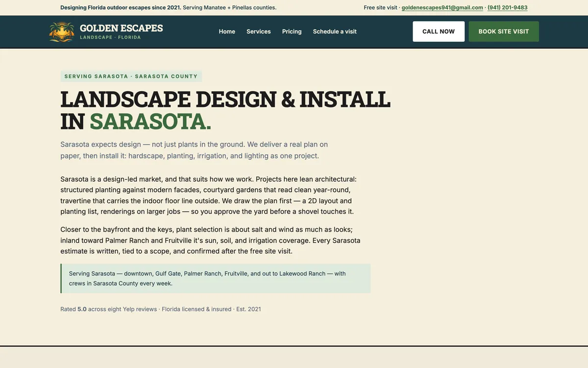Image resolution: width=588 pixels, height=368 pixels.
Task: Click paragraph starting 'Sarasota is a design-led market'
Action: [209, 195]
